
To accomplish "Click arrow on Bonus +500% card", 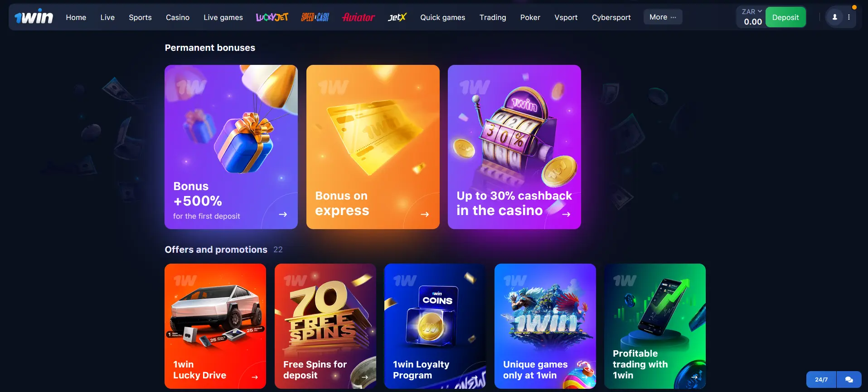I will point(283,214).
